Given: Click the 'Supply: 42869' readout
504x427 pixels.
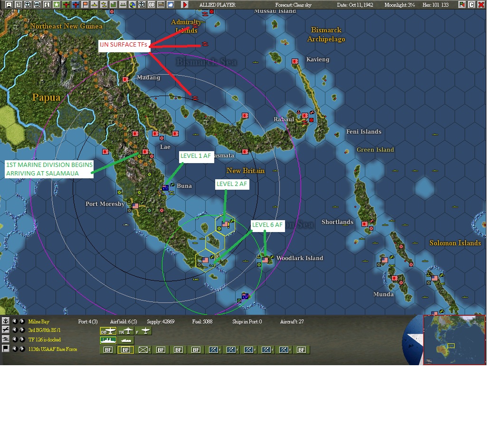Looking at the screenshot, I should (x=161, y=321).
